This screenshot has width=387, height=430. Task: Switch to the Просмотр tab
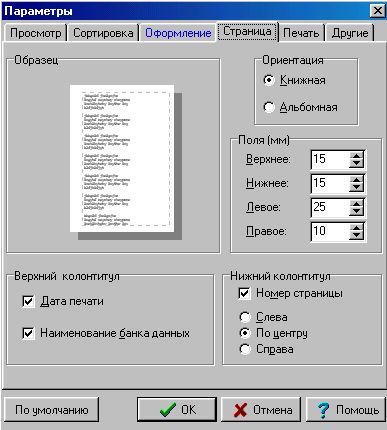pos(35,33)
